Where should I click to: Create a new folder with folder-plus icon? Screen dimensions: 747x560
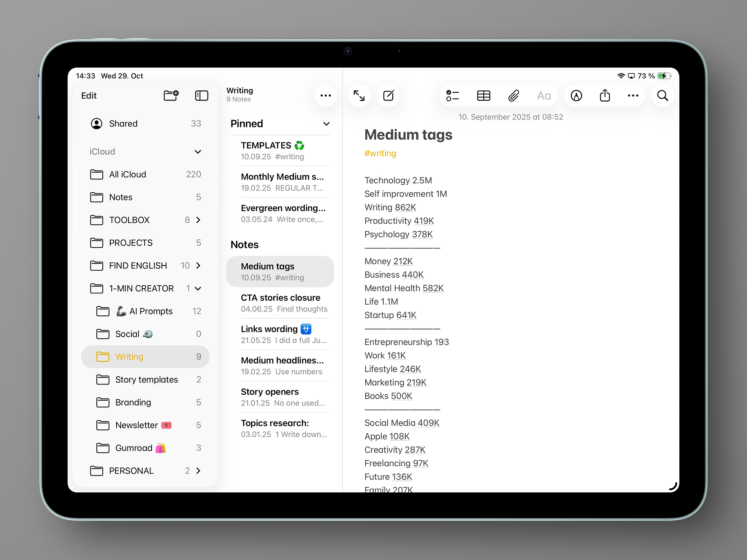pyautogui.click(x=171, y=96)
